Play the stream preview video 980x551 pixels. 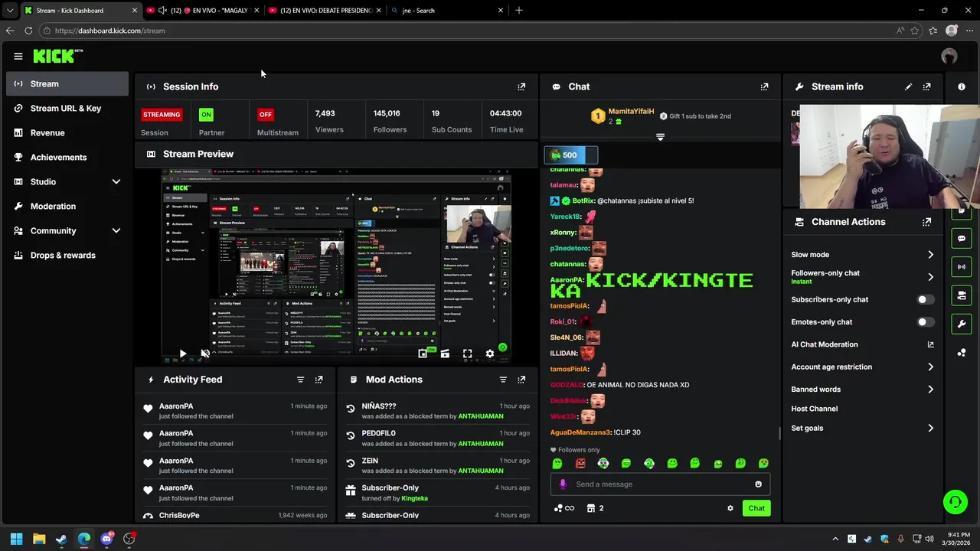coord(182,354)
